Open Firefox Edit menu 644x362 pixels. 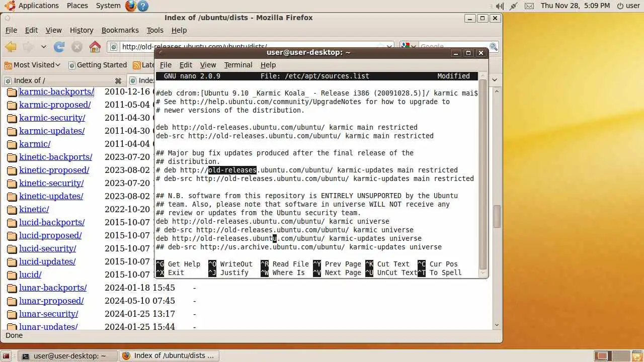[31, 30]
